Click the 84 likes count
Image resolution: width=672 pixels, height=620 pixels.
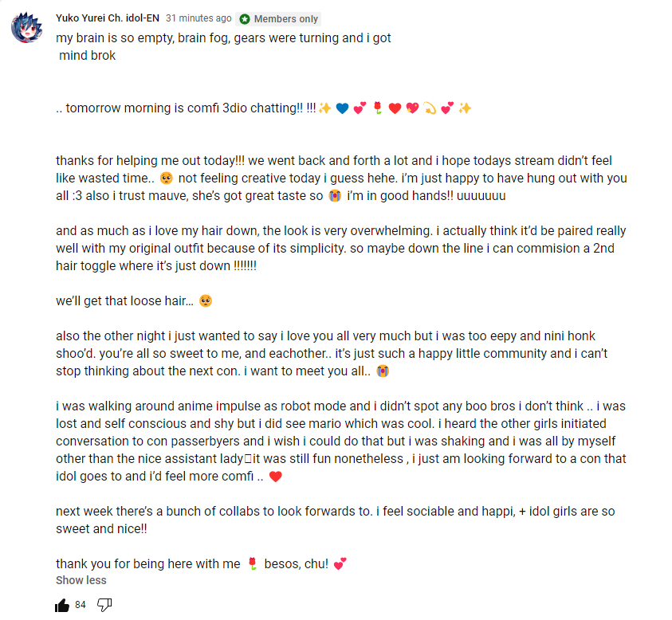point(81,605)
